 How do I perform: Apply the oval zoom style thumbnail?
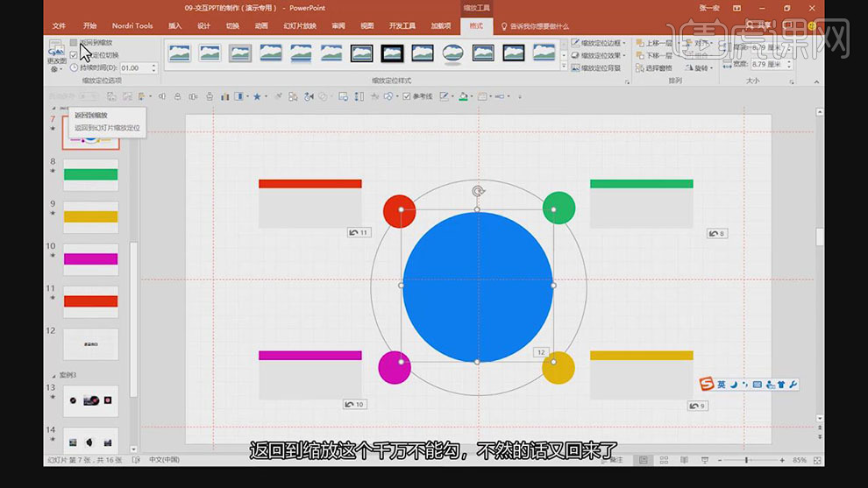coord(452,53)
